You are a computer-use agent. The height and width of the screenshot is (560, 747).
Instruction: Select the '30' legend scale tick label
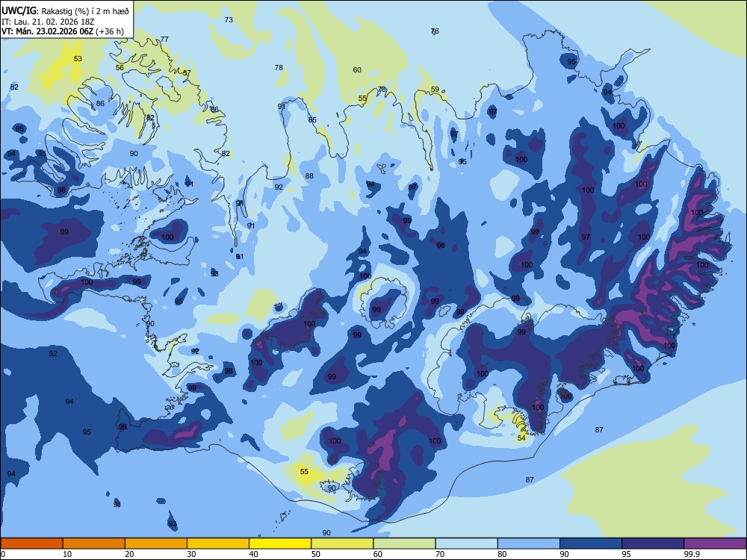191,554
